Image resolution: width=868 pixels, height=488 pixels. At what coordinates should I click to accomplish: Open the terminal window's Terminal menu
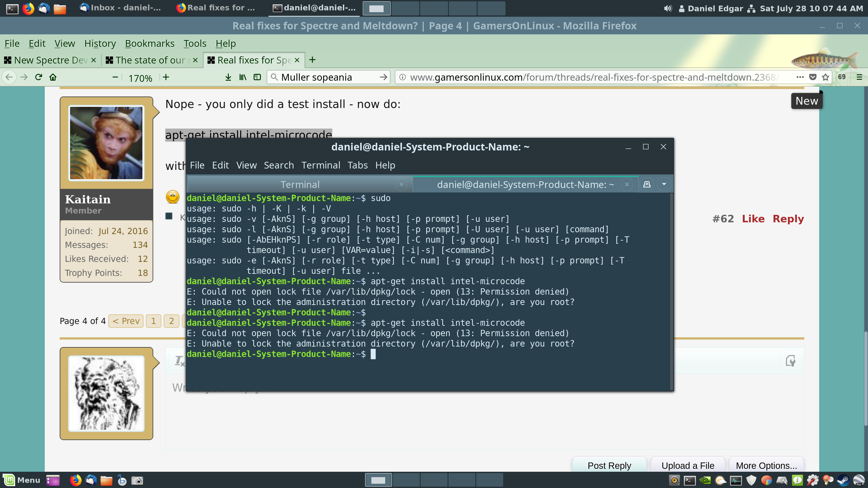click(321, 165)
